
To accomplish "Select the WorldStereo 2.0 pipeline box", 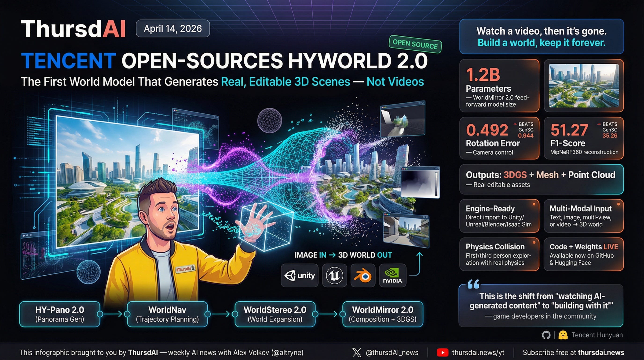I will tap(275, 314).
